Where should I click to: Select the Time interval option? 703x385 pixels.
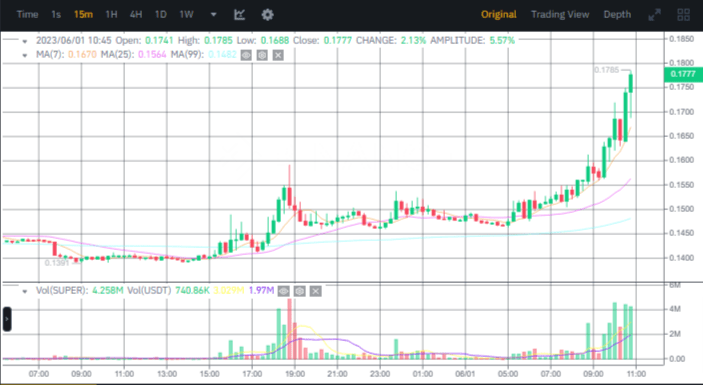coord(27,14)
